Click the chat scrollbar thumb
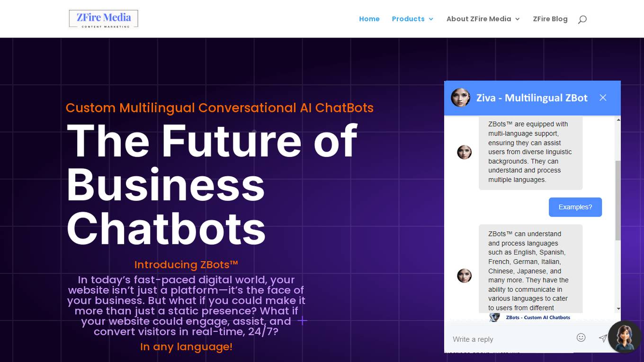Screen dimensions: 644x362 tap(617, 200)
